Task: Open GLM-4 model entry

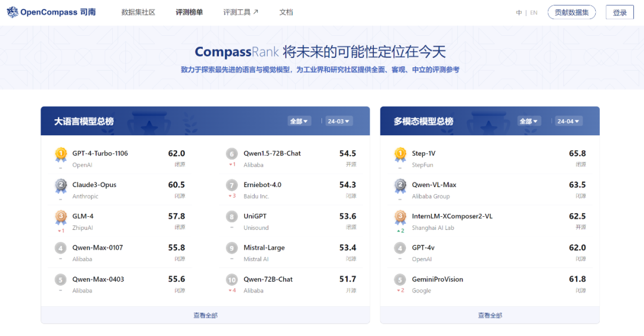Action: pos(83,216)
